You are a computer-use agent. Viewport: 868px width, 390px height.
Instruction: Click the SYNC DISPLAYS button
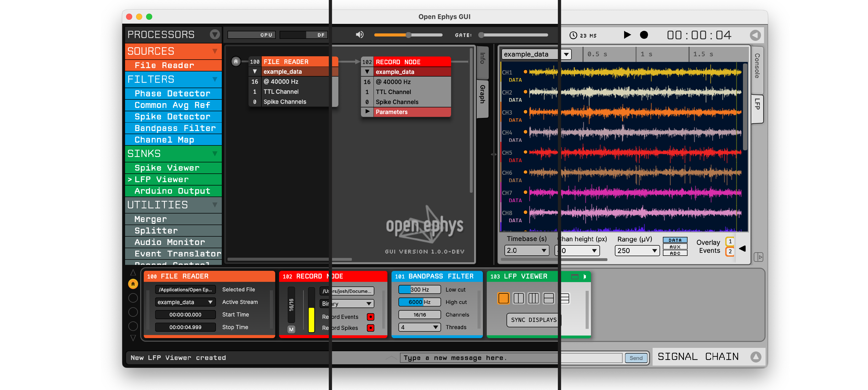[534, 320]
